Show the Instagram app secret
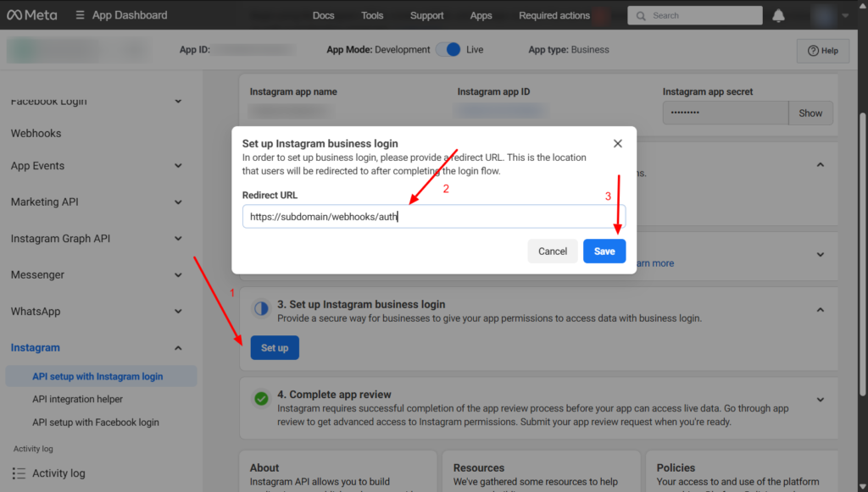 pyautogui.click(x=810, y=113)
